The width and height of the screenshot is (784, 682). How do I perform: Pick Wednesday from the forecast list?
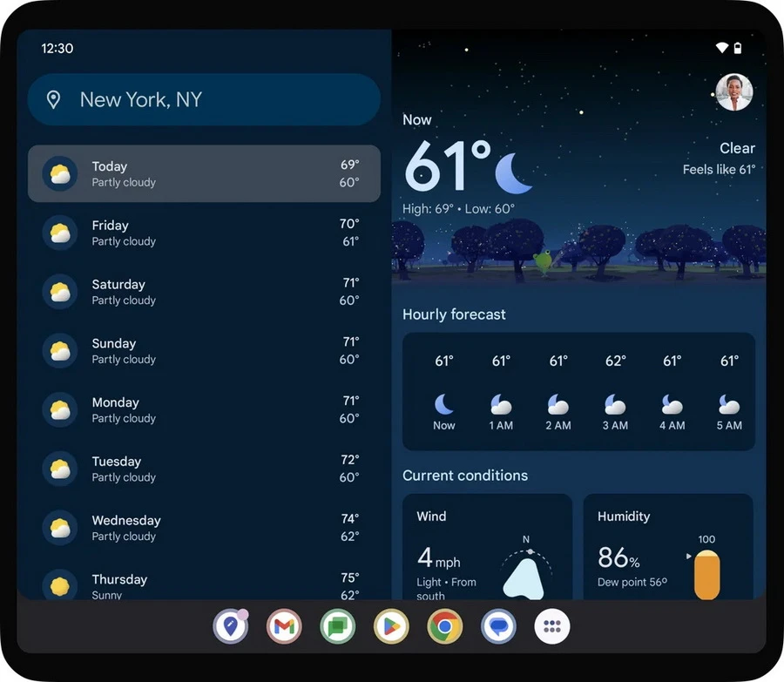pyautogui.click(x=204, y=529)
